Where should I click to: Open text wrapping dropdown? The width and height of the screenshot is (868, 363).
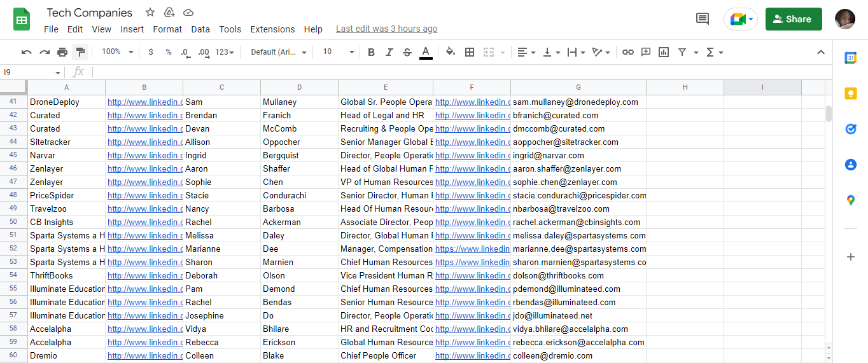pos(575,52)
